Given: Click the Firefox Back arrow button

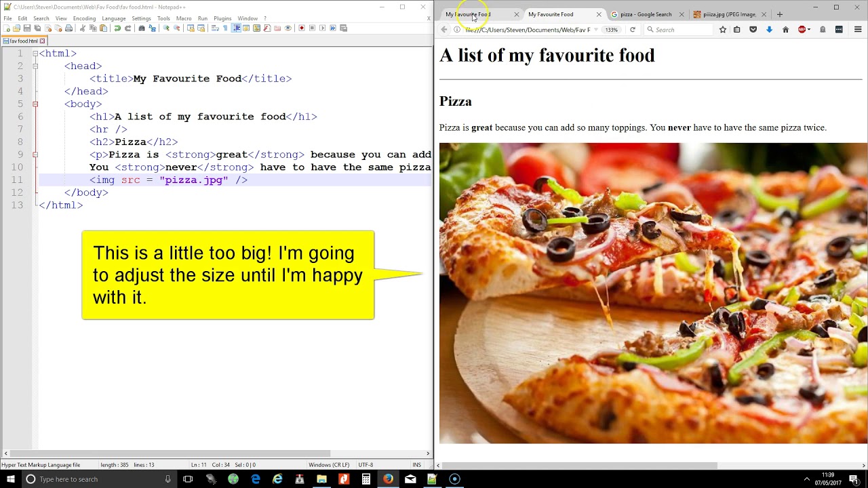Looking at the screenshot, I should 444,30.
